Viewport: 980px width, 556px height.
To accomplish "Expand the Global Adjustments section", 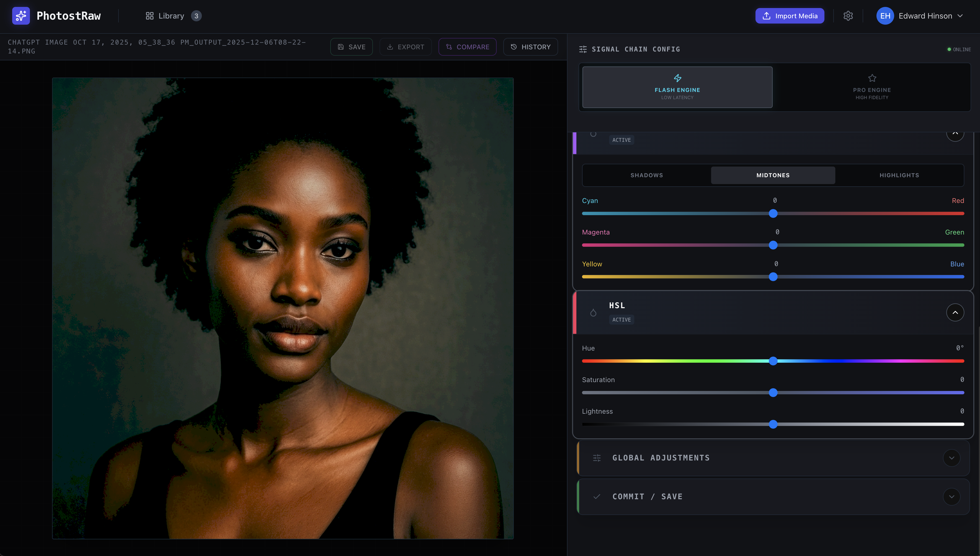I will coord(951,457).
